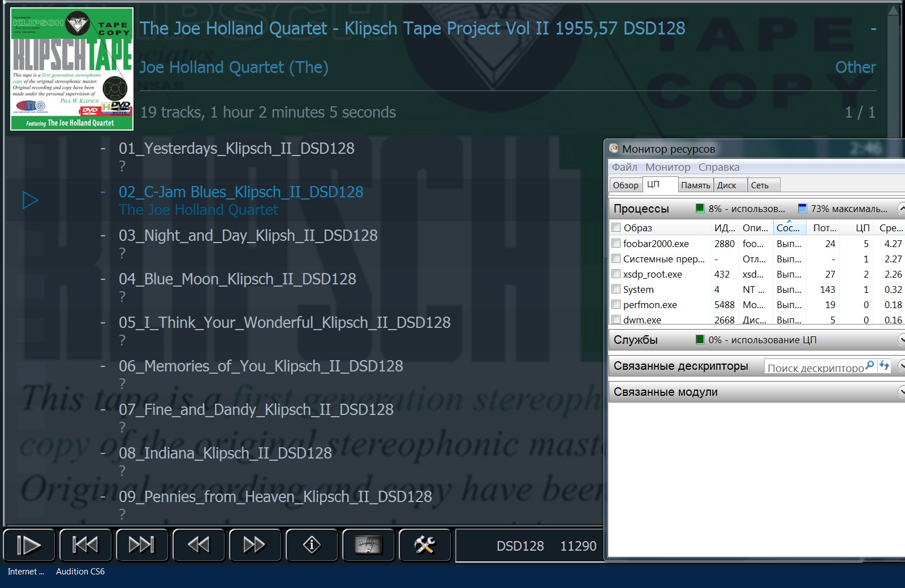Skip to previous track button
The height and width of the screenshot is (588, 905).
click(85, 545)
